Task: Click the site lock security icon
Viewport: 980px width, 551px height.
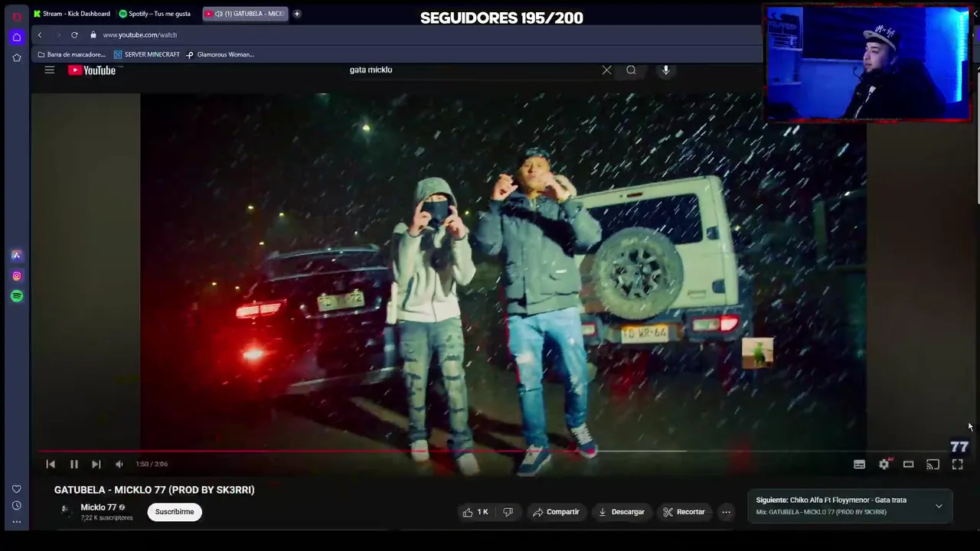Action: pos(93,34)
